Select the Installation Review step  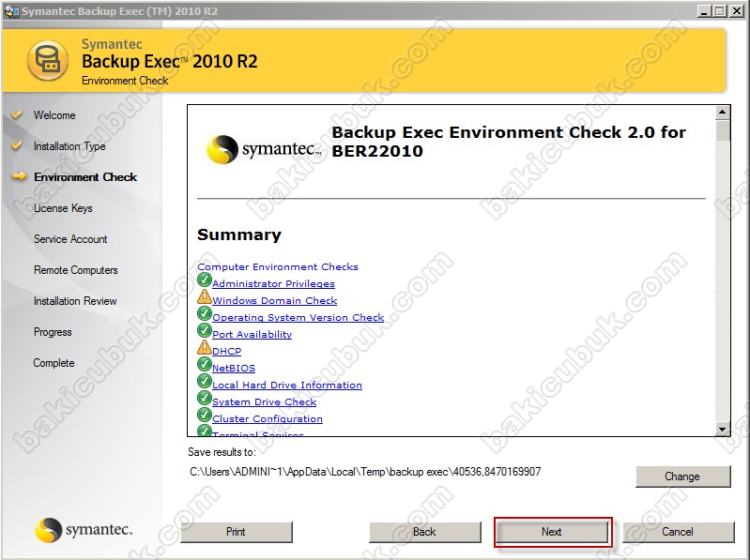coord(75,301)
